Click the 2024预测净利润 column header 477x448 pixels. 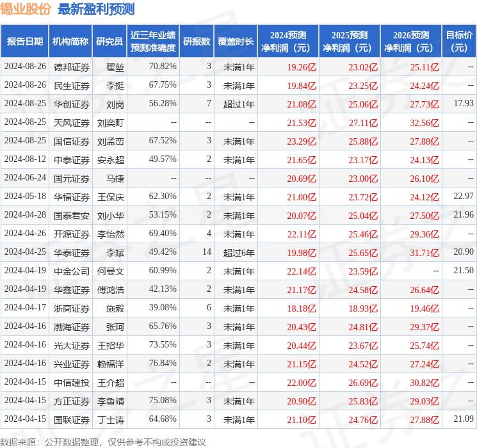(288, 42)
